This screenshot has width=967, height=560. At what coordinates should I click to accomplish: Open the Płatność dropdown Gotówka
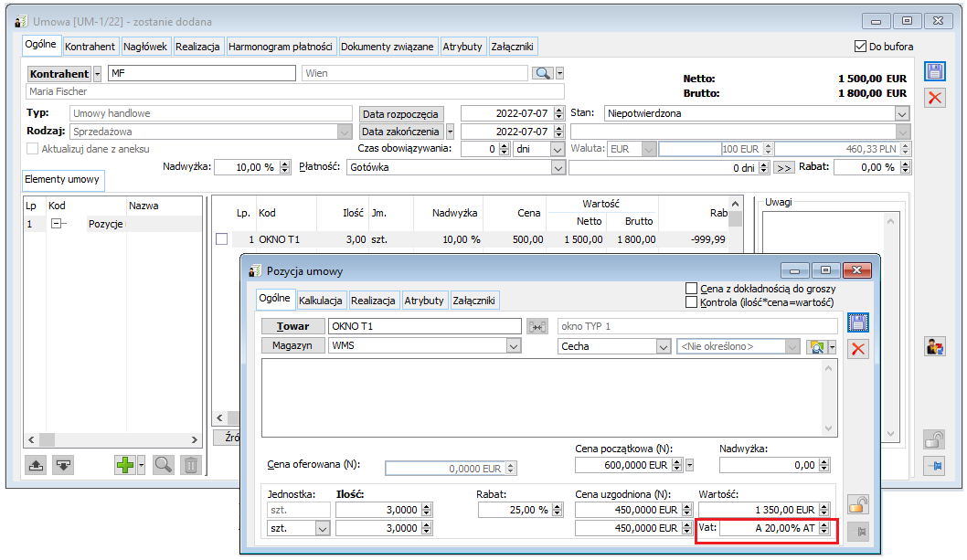(558, 167)
